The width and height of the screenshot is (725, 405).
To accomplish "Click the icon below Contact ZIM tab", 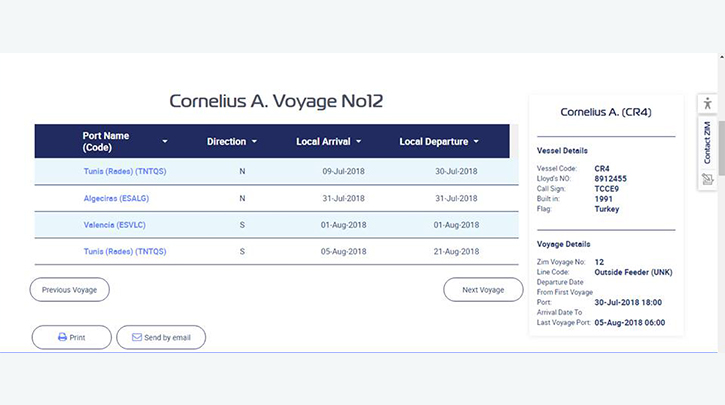I will click(707, 179).
